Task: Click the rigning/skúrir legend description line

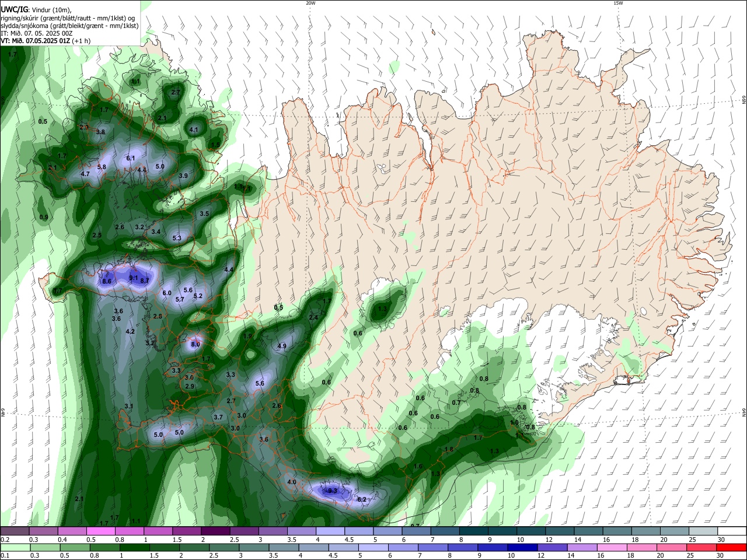Action: pyautogui.click(x=68, y=18)
